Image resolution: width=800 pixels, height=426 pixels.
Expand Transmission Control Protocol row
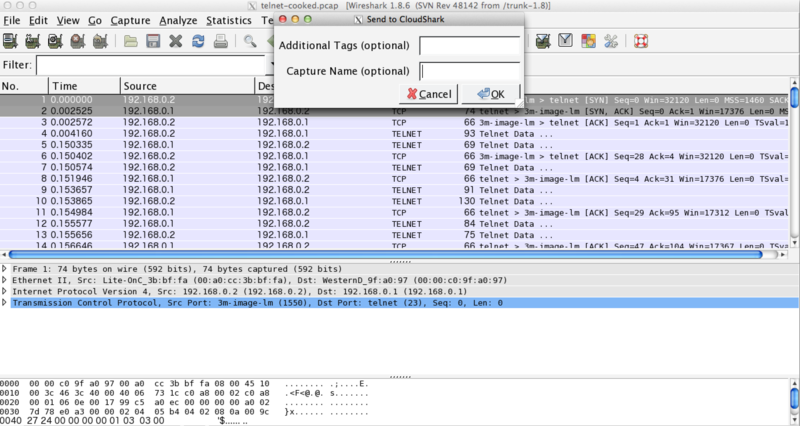(x=4, y=302)
